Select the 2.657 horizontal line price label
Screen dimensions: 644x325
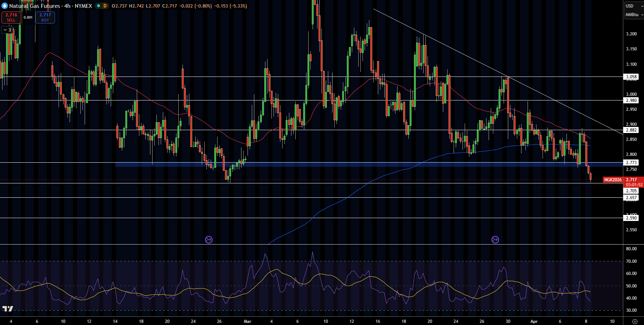click(631, 198)
